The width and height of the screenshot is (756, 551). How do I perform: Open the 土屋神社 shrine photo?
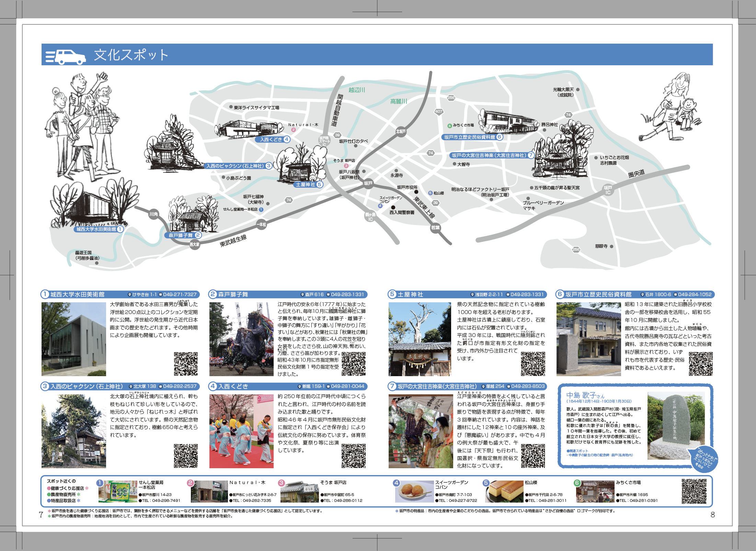click(420, 339)
